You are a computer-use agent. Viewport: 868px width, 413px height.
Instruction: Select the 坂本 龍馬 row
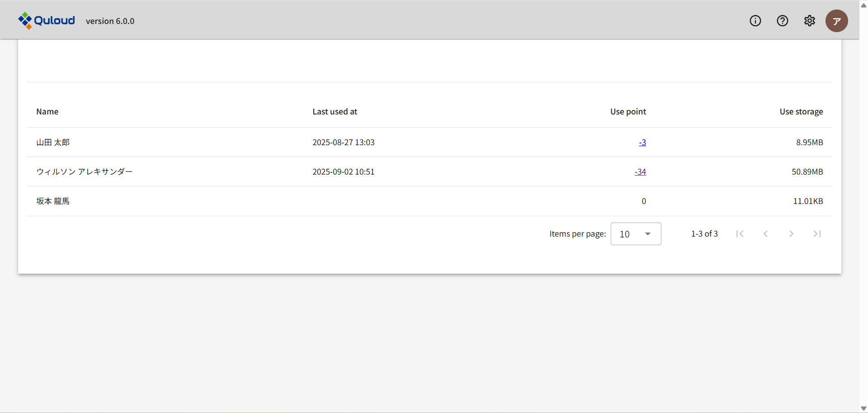pyautogui.click(x=53, y=201)
